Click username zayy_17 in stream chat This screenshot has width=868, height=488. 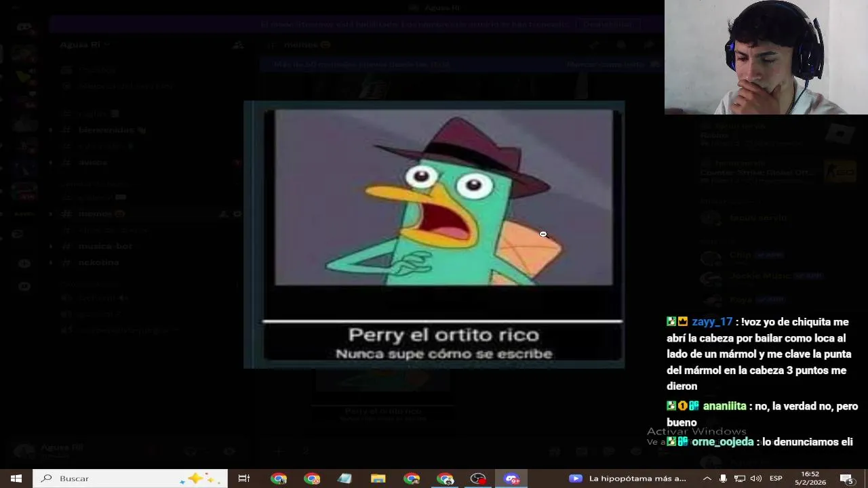click(712, 322)
